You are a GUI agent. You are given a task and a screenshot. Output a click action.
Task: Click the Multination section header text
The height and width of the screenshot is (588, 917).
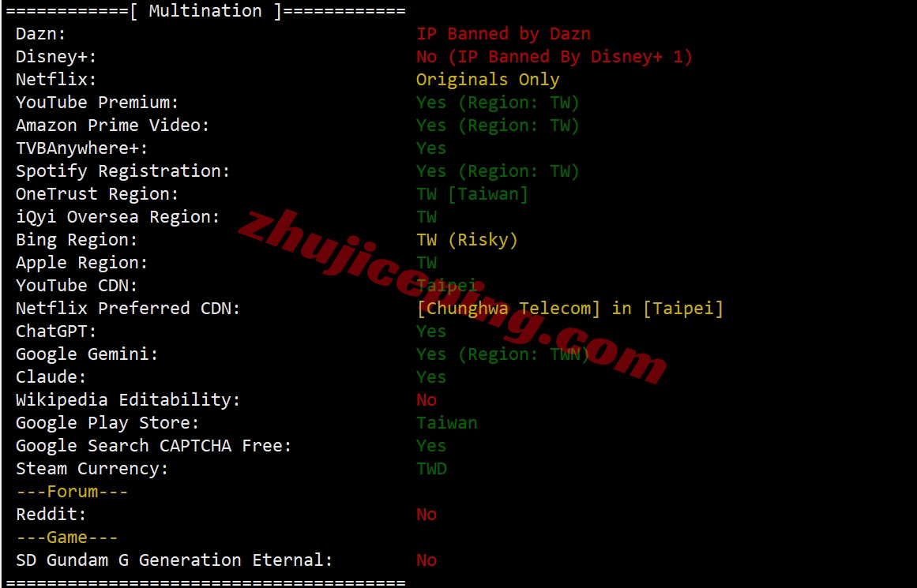205,11
